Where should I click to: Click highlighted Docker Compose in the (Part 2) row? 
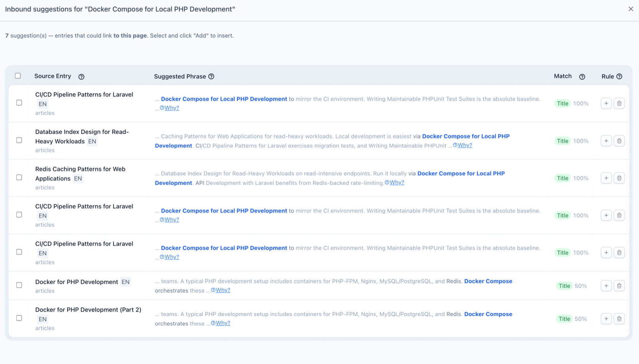point(488,314)
